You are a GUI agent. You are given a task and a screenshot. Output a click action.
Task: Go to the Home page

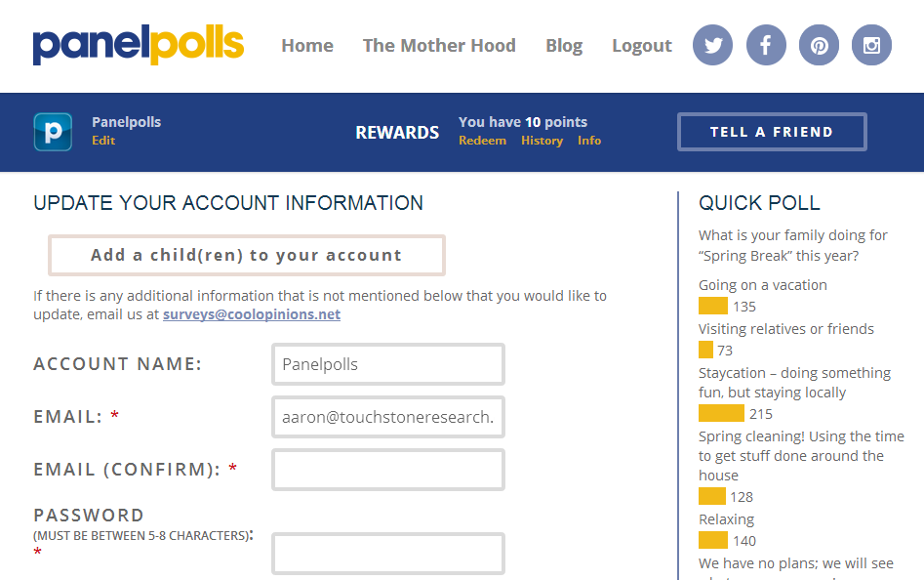(307, 46)
